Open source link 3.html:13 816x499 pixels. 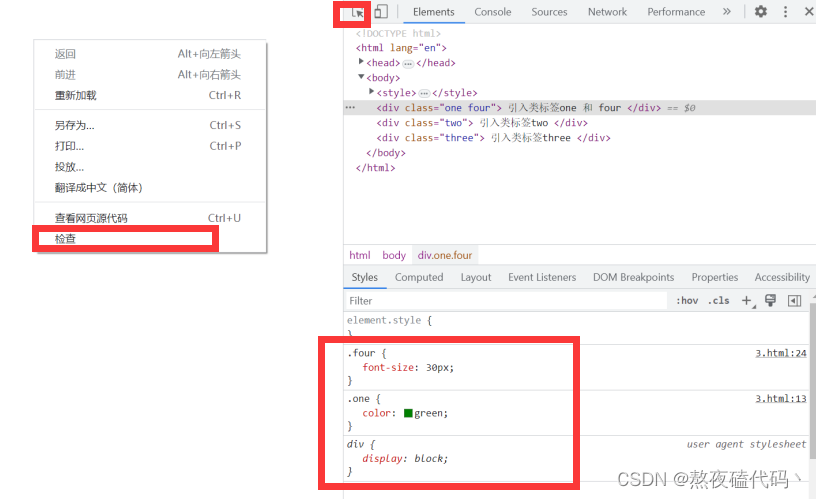tap(781, 399)
